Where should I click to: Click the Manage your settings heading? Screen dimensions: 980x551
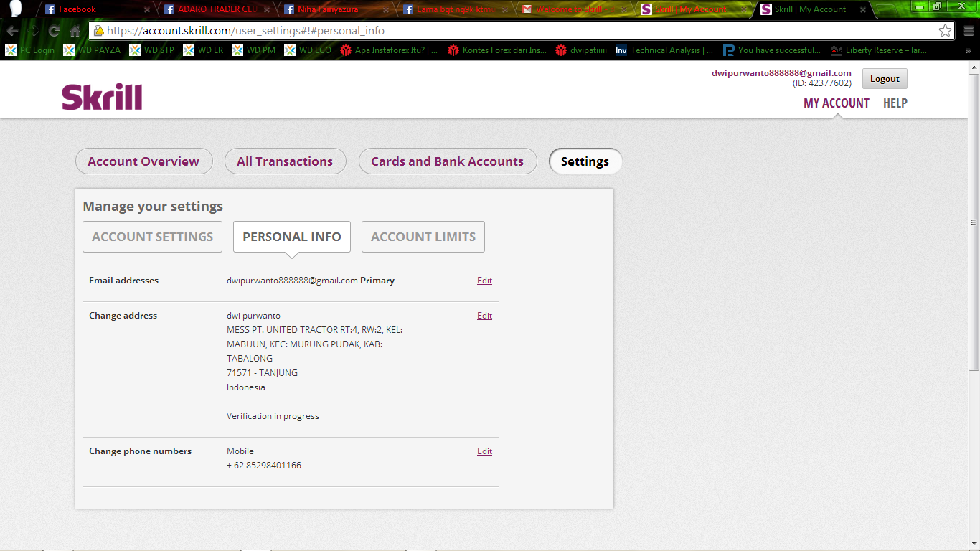point(153,207)
